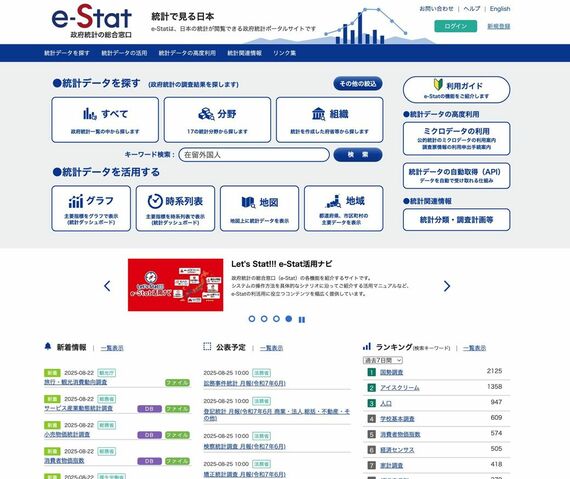Click ファイル badge for サービス産業動態統計調査

[x=177, y=409]
